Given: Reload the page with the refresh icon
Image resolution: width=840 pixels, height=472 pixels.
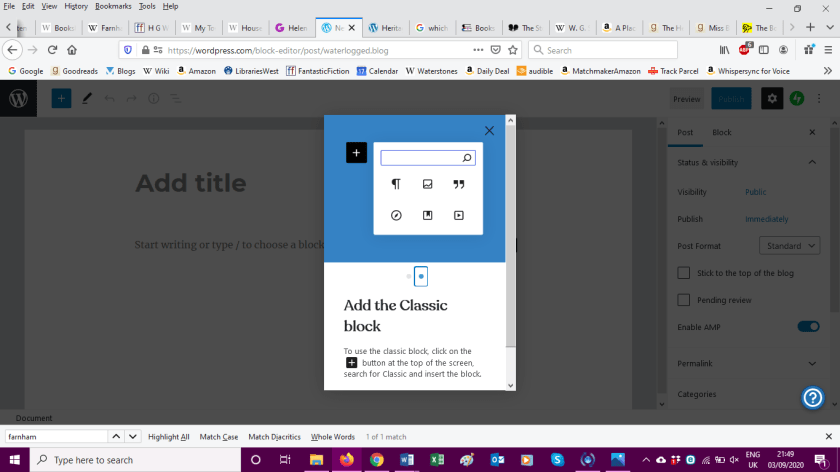Looking at the screenshot, I should point(52,49).
